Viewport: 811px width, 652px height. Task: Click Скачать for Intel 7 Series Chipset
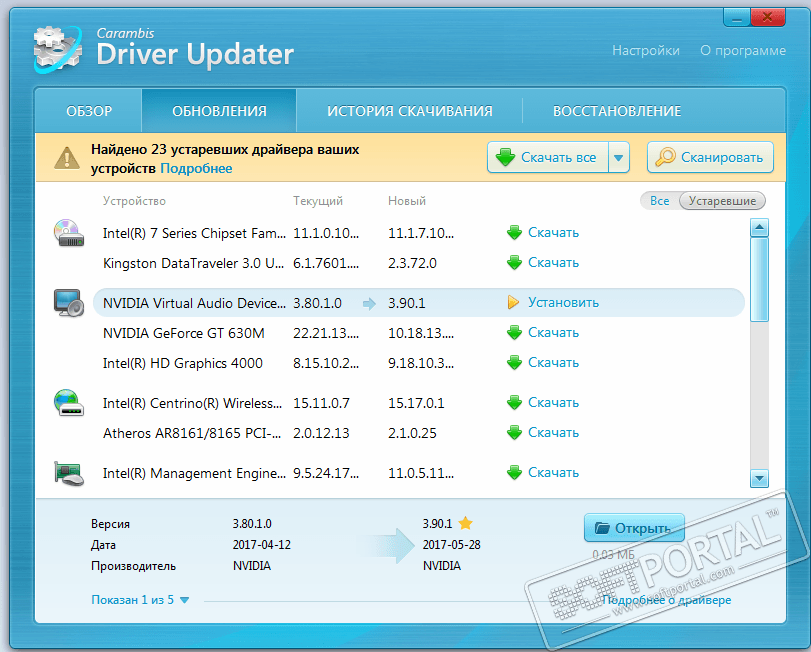[553, 233]
